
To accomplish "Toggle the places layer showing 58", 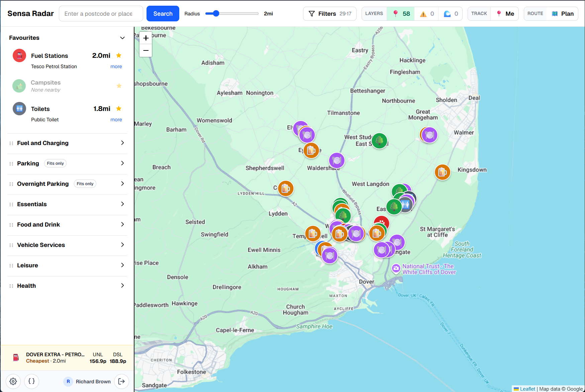I will 401,14.
